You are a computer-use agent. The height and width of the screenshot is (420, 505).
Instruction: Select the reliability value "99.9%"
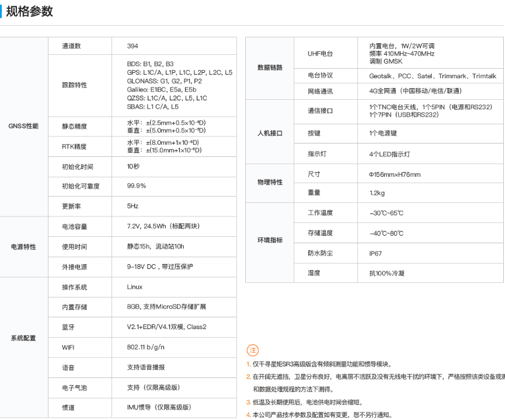pos(136,185)
